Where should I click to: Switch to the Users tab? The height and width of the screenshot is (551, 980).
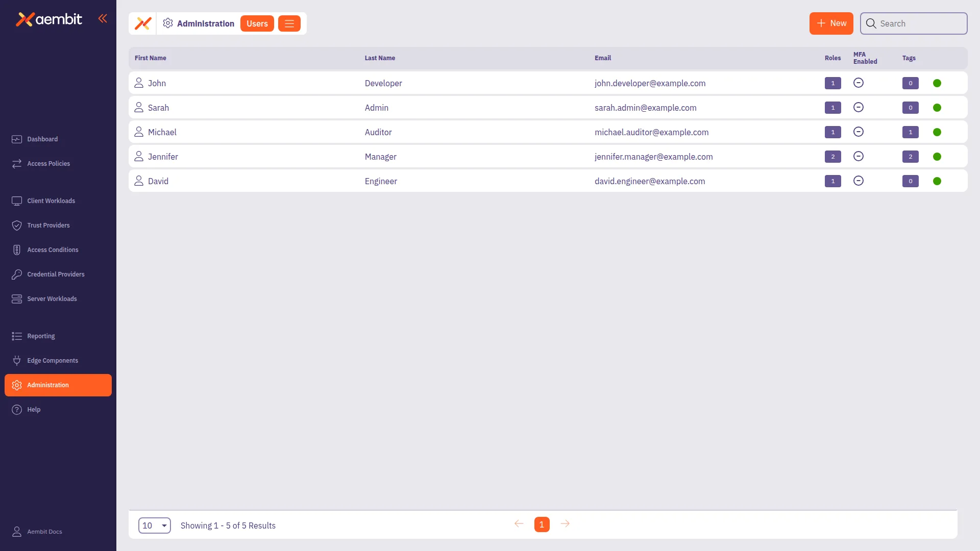coord(257,23)
